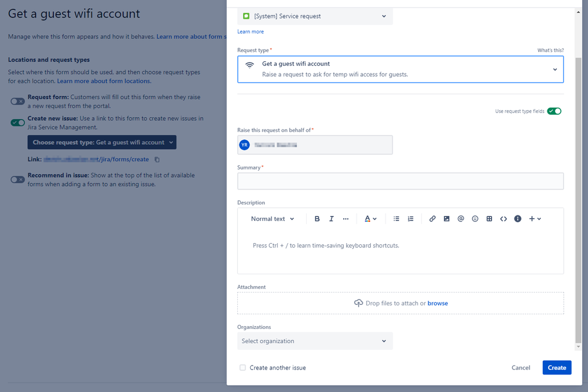Browse for files to attach
The height and width of the screenshot is (392, 588).
(437, 303)
